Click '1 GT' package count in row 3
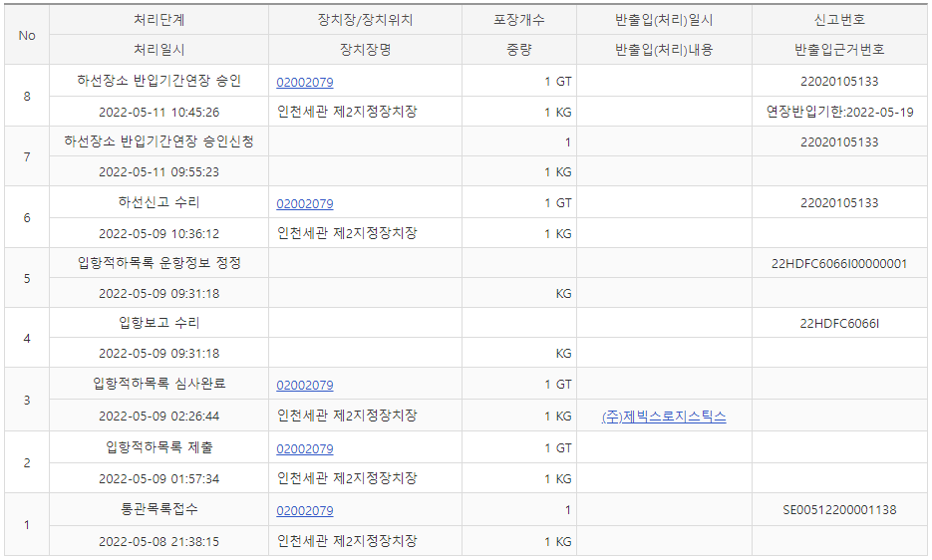 tap(557, 385)
